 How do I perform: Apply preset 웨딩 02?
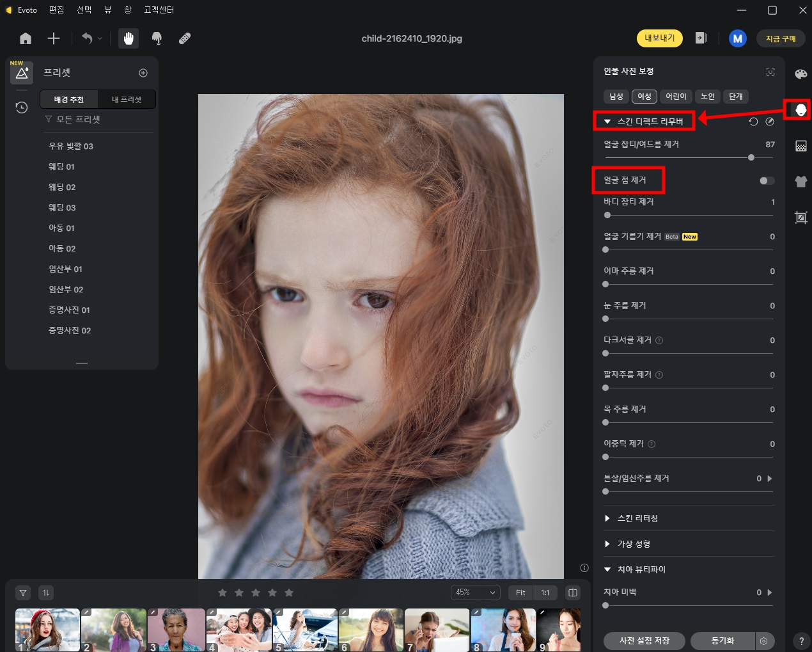tap(62, 187)
